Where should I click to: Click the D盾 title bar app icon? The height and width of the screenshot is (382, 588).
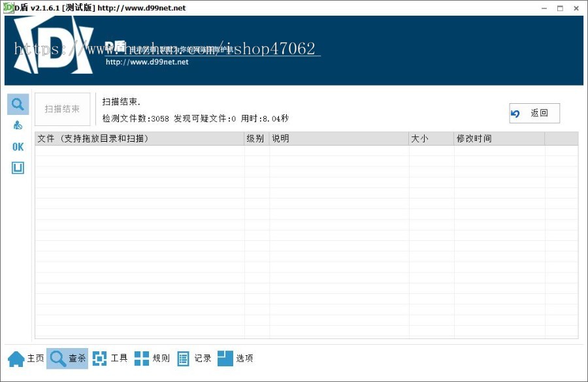click(x=8, y=7)
